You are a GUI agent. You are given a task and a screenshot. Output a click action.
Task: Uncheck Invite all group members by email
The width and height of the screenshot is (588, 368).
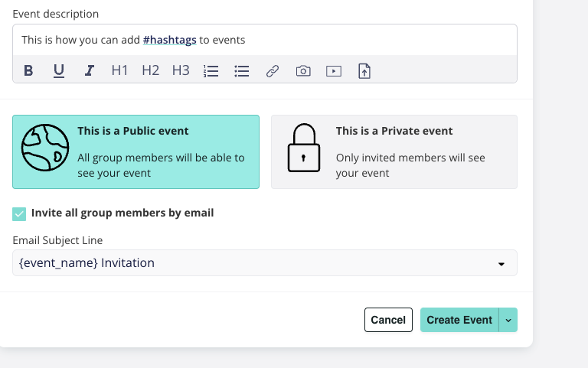pyautogui.click(x=19, y=214)
